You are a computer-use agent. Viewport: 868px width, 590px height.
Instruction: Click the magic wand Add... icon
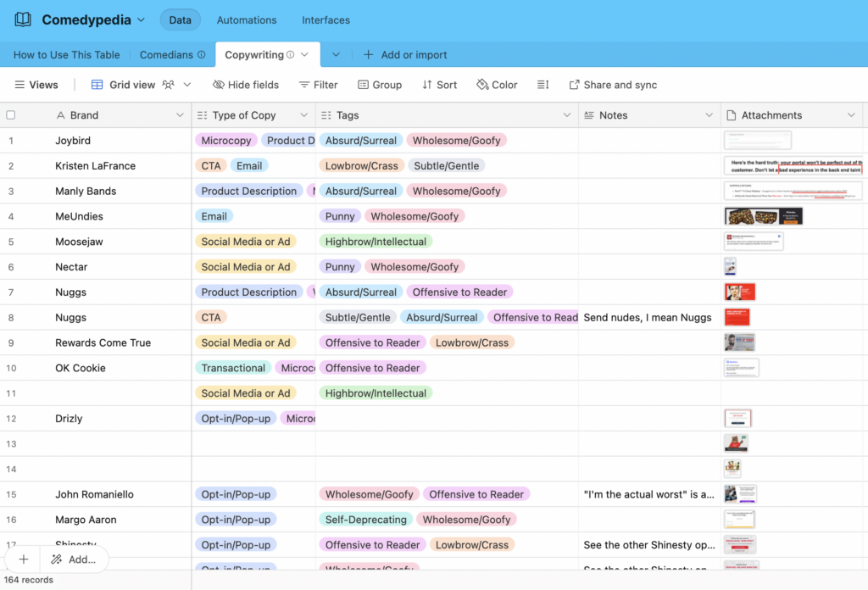click(57, 559)
